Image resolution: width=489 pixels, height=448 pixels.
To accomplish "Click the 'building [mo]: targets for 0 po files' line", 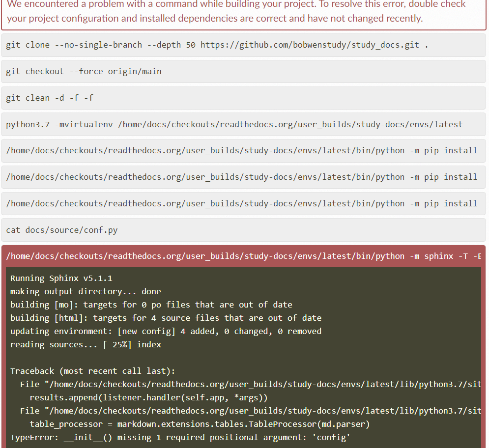I will (151, 305).
